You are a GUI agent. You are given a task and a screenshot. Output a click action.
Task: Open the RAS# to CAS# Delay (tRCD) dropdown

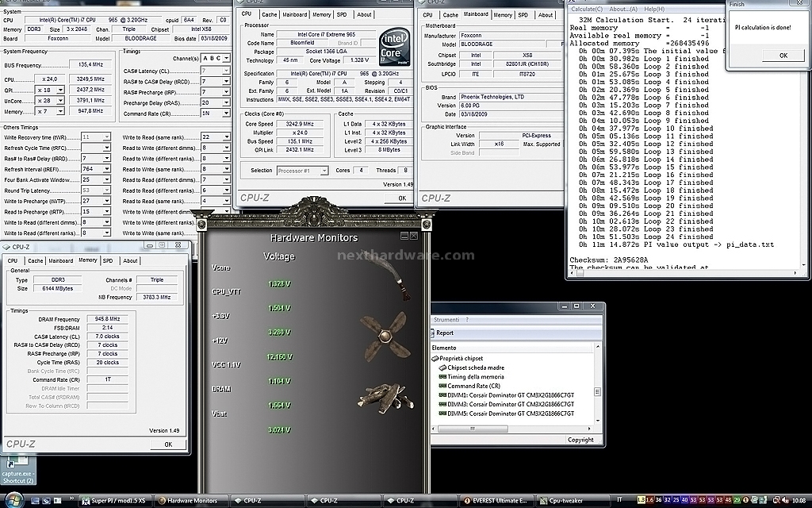tap(216, 82)
